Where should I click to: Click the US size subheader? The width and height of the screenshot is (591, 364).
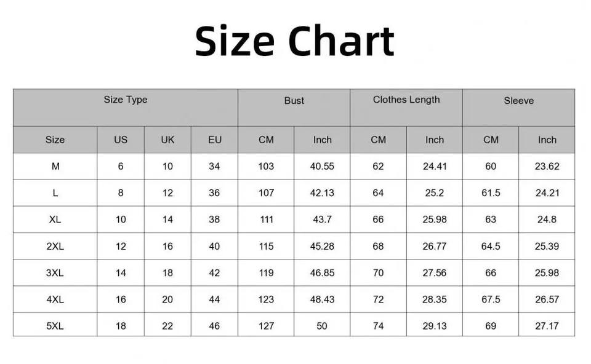tap(121, 140)
